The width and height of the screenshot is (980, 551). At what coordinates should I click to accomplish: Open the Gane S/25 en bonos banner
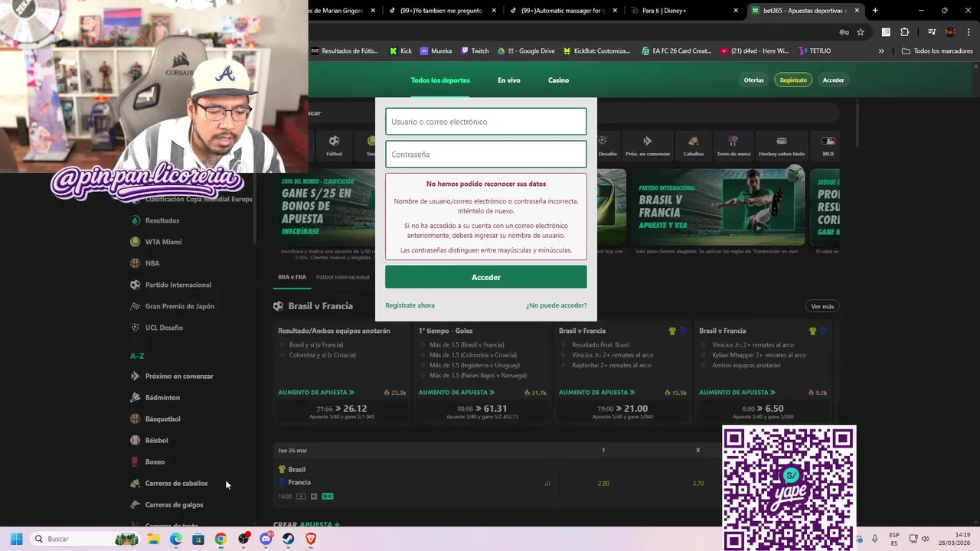click(x=328, y=207)
